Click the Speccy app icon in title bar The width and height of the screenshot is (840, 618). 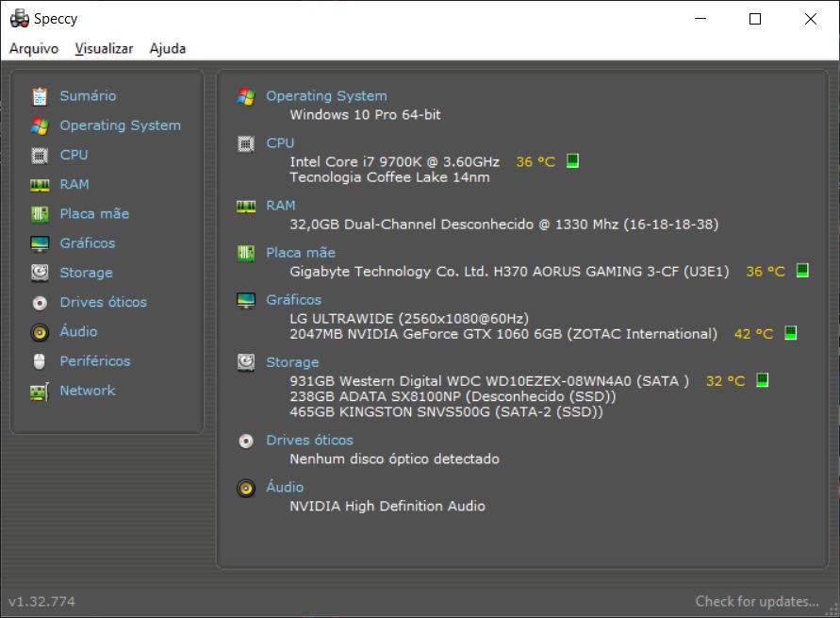click(19, 18)
